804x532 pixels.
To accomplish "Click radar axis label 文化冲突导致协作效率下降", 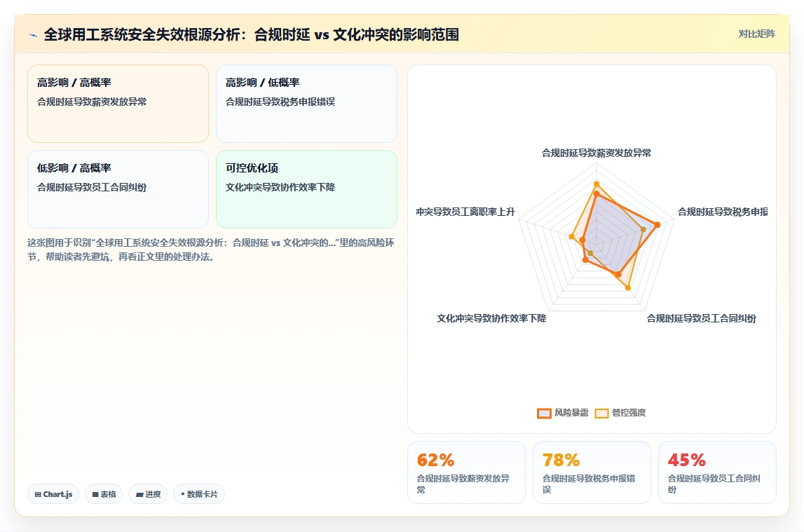I will (x=491, y=318).
